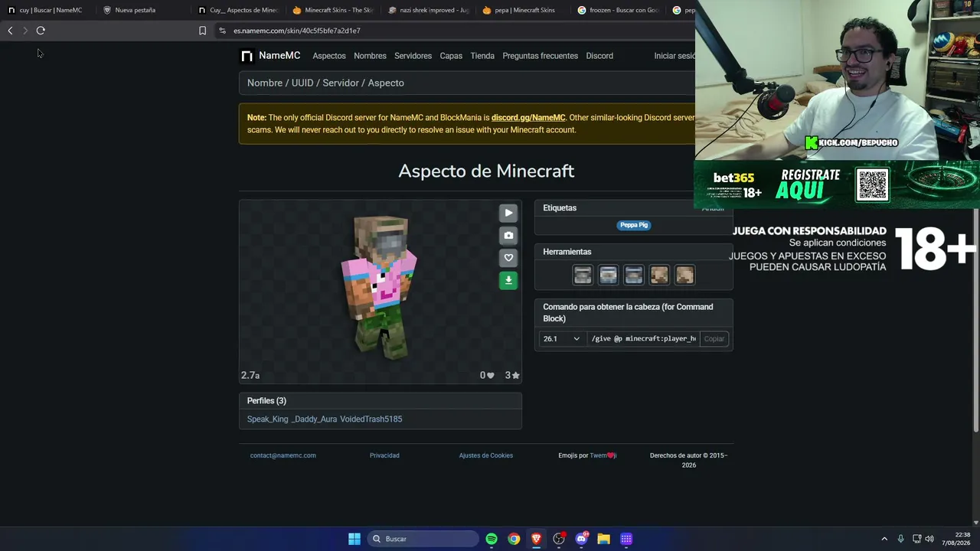The height and width of the screenshot is (551, 980).
Task: Select the second head tool thumbnail
Action: 608,275
